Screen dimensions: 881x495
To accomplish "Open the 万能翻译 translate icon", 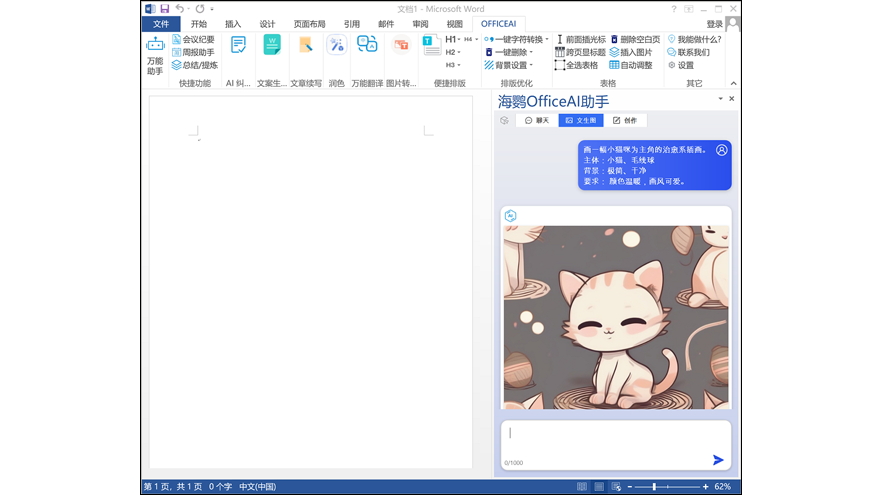I will 367,45.
